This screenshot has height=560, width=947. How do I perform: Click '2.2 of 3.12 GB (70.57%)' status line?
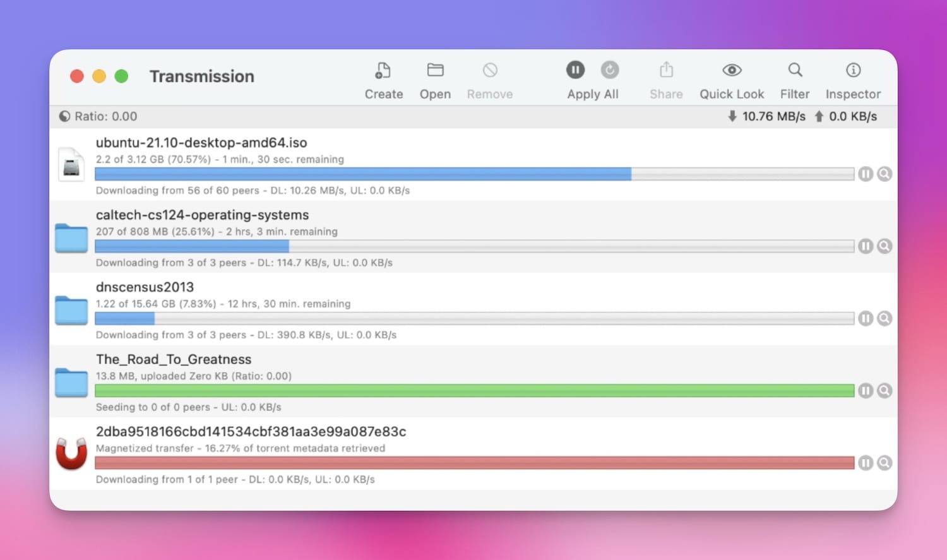(220, 159)
